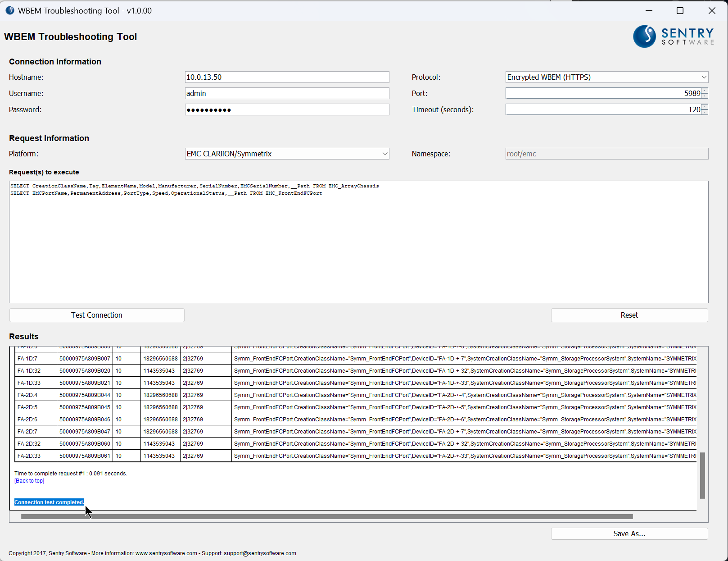This screenshot has height=561, width=728.
Task: Click the results vertical scrollbar thumb
Action: 702,475
